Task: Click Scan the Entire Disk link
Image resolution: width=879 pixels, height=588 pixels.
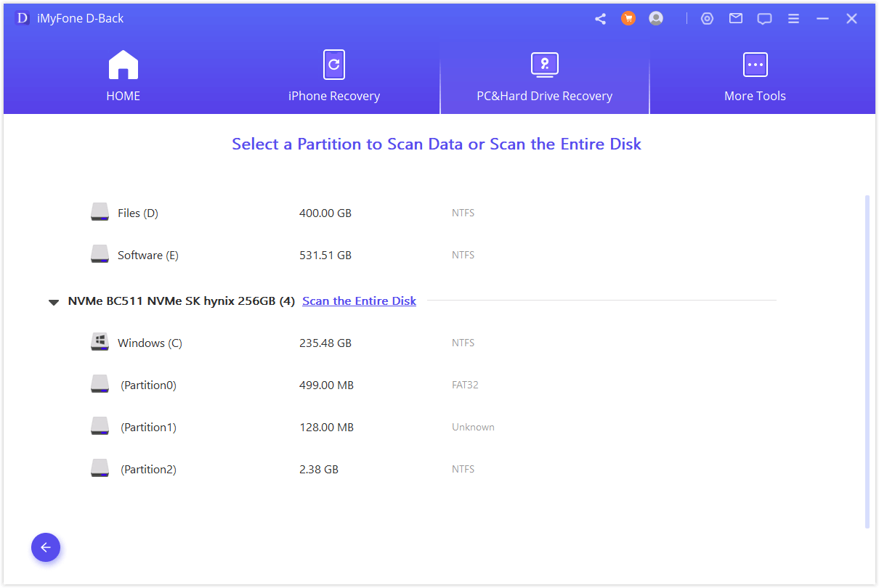Action: [x=359, y=301]
